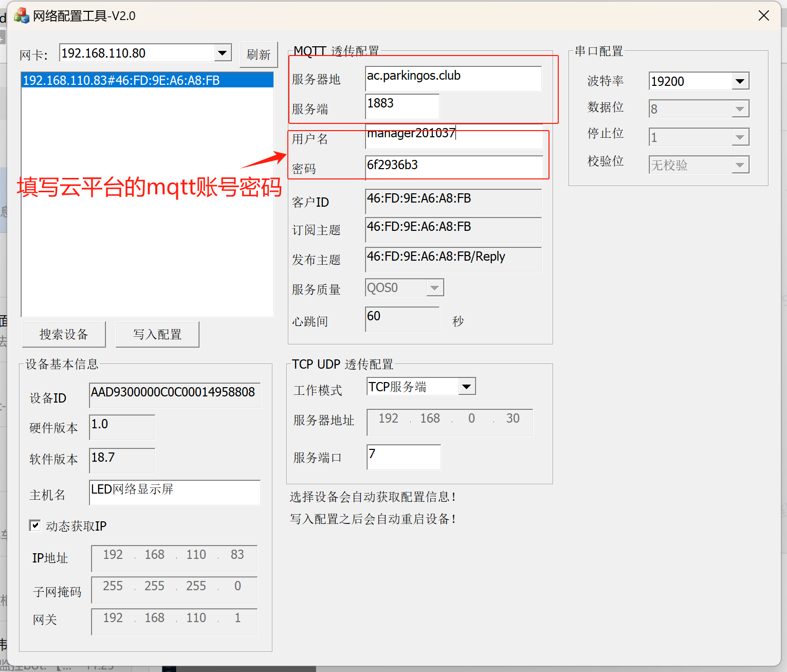Toggle the 动态获取IP checkbox
The width and height of the screenshot is (787, 672).
coord(35,525)
